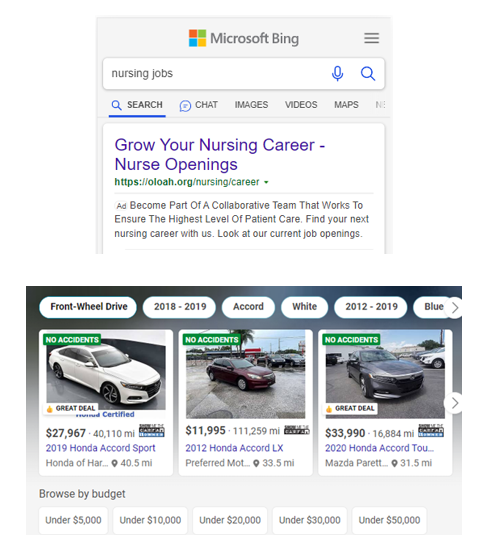The width and height of the screenshot is (487, 552).
Task: Expand the dropdown arrow beside ad URL
Action: 266,182
